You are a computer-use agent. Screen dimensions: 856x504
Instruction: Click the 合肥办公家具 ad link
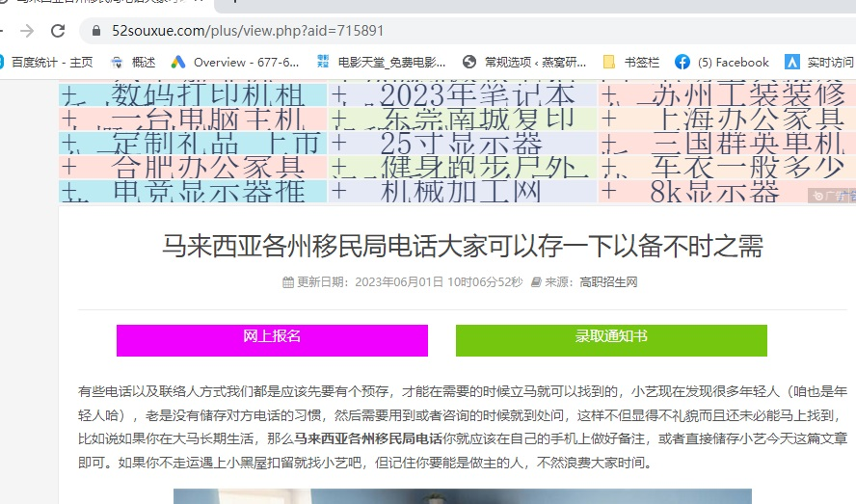[207, 167]
